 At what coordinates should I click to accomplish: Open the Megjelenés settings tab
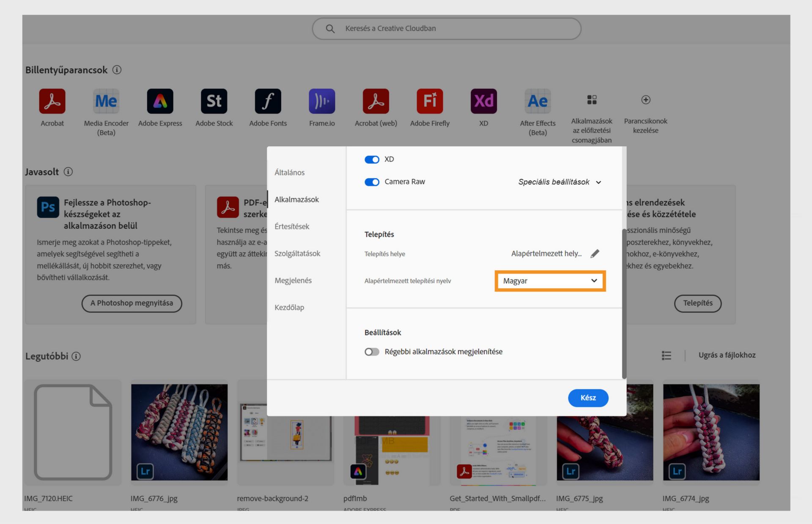click(x=293, y=281)
